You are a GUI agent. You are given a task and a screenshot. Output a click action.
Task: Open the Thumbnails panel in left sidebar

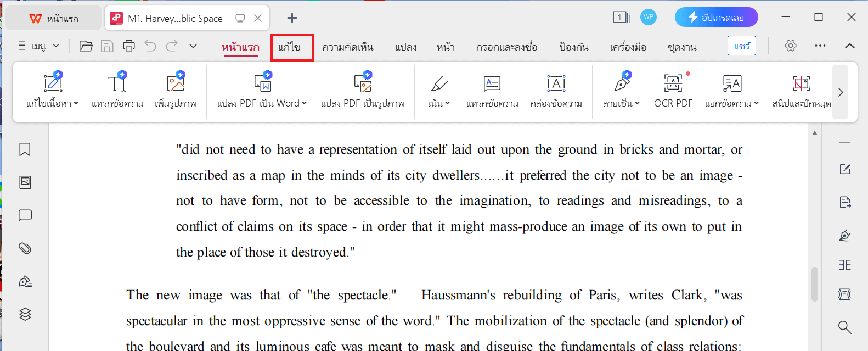(x=25, y=182)
